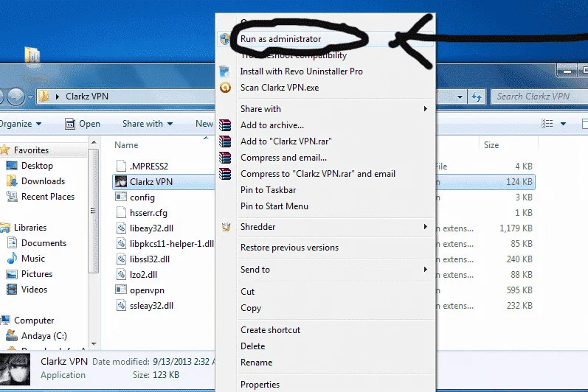The height and width of the screenshot is (392, 588).
Task: Select the lzo2.dll file name
Action: [143, 274]
